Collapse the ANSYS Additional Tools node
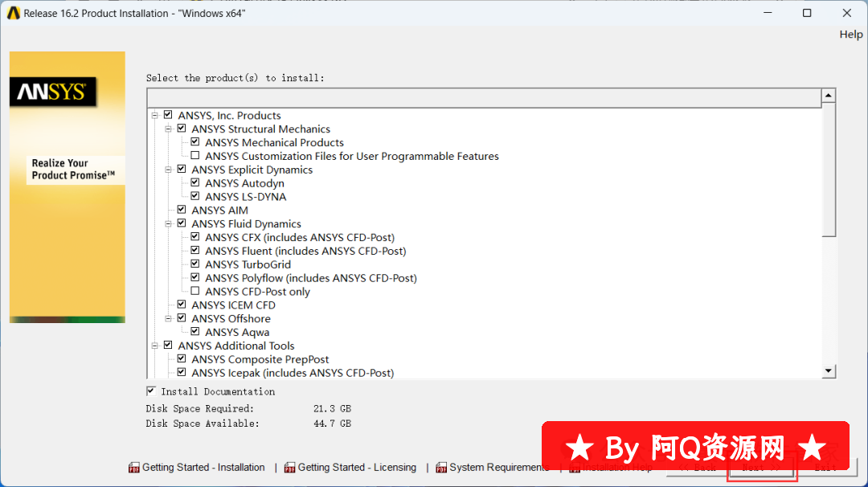Image resolution: width=868 pixels, height=487 pixels. point(155,346)
